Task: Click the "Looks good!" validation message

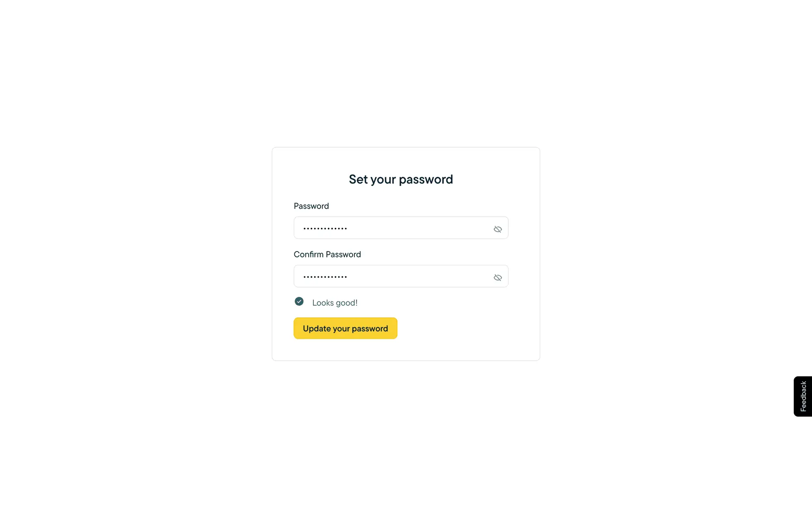Action: (335, 303)
